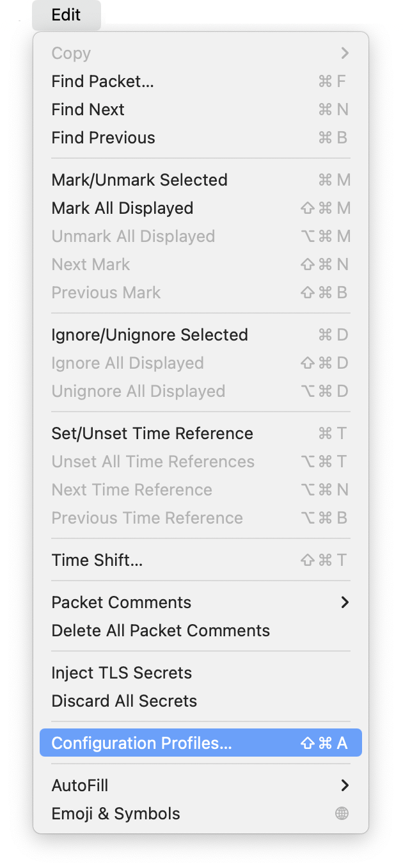Image resolution: width=403 pixels, height=868 pixels.
Task: Expand the AutoFill submenu
Action: pyautogui.click(x=79, y=785)
